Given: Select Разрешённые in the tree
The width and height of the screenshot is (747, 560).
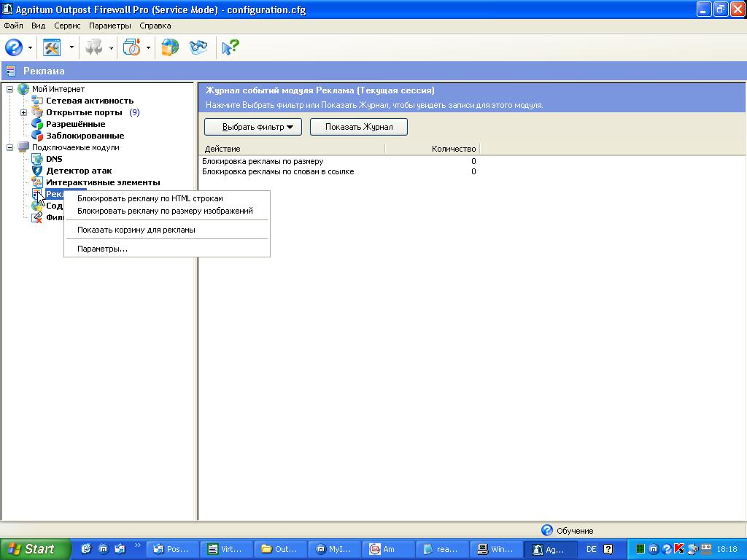Looking at the screenshot, I should [75, 124].
